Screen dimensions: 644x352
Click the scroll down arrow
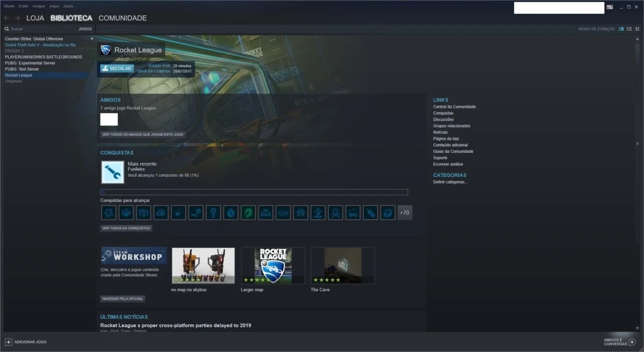(x=637, y=328)
